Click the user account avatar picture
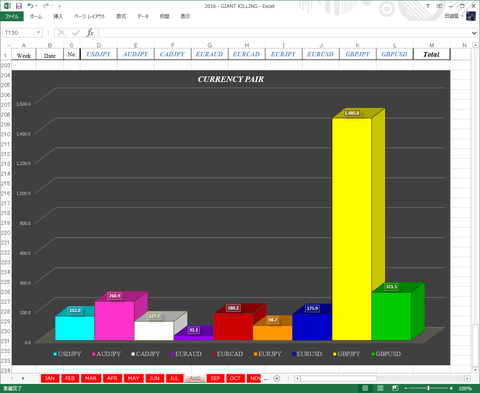The image size is (480, 393). tap(471, 16)
